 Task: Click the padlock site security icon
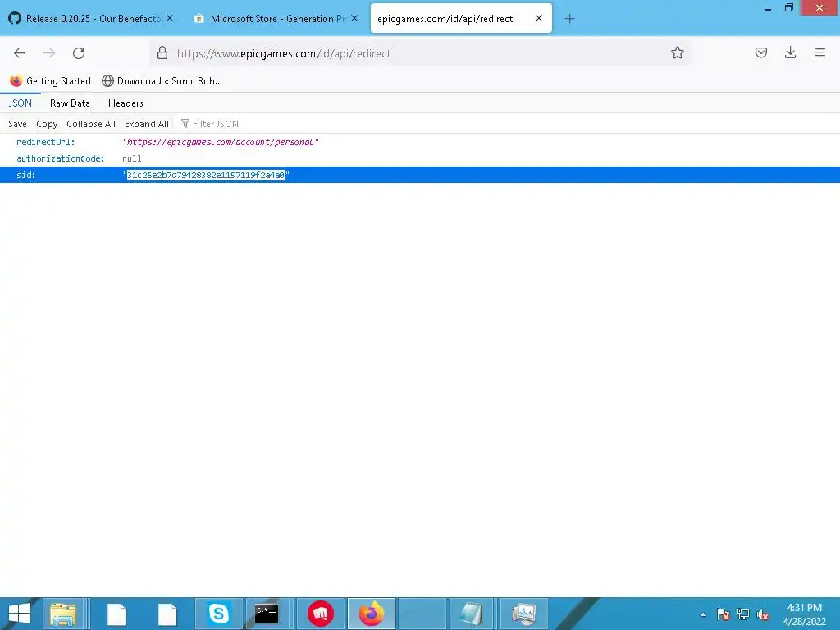click(162, 53)
